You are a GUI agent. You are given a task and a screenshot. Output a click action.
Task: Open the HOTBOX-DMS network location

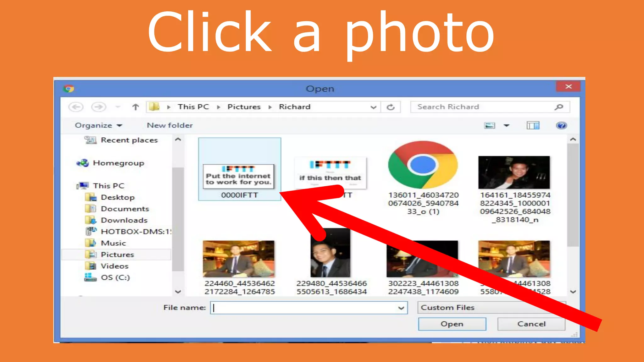(136, 232)
